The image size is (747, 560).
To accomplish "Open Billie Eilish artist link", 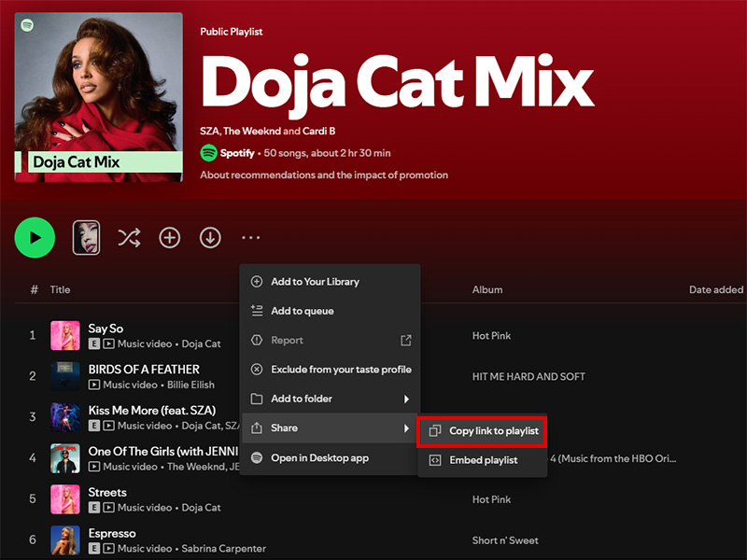I will pyautogui.click(x=190, y=385).
